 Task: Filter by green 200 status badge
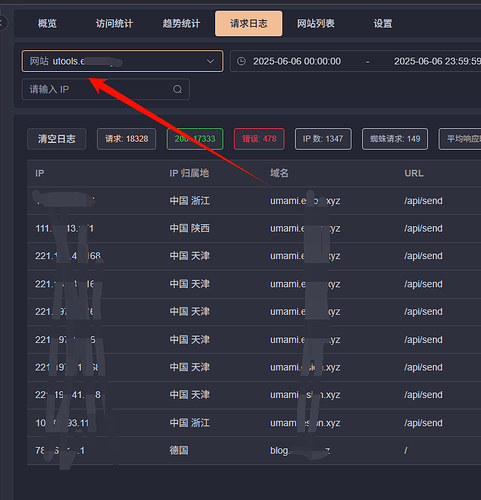point(195,139)
